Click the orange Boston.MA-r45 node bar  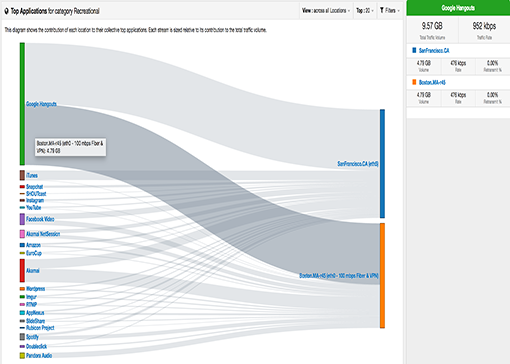(382, 276)
